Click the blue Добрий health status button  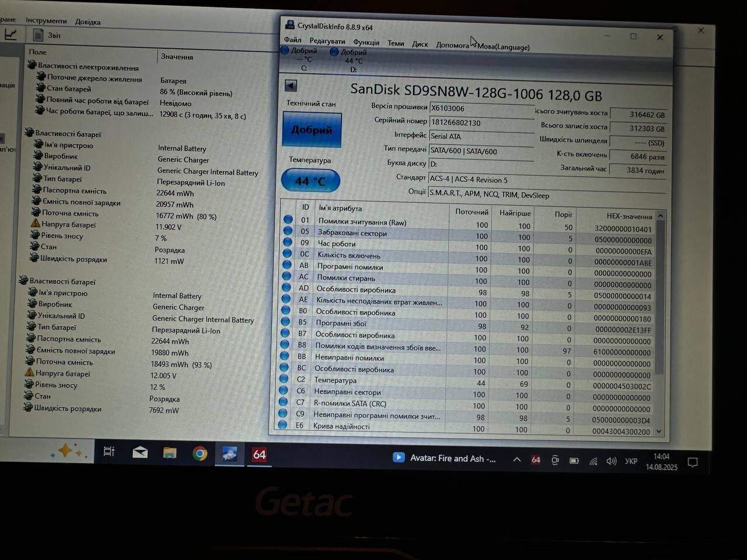[312, 129]
